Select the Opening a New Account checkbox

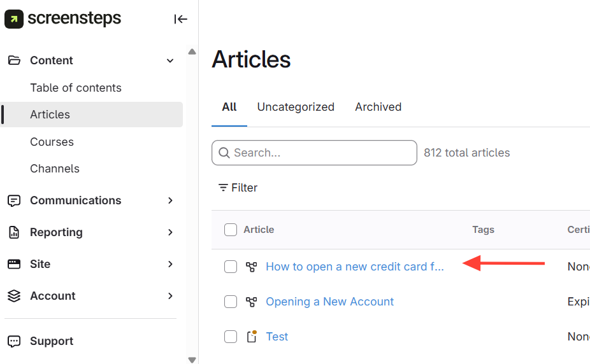pyautogui.click(x=231, y=302)
